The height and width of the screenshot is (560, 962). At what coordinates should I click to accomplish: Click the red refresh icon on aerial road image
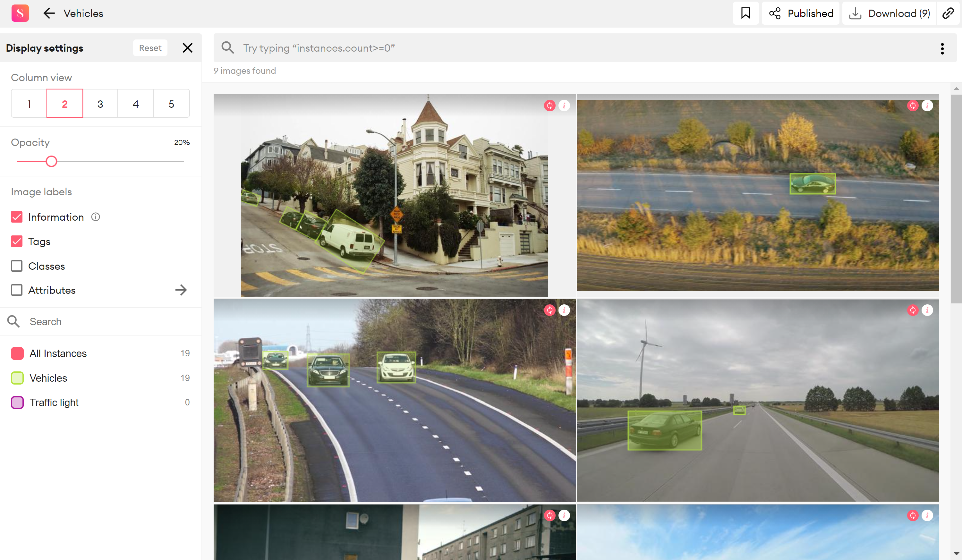913,106
